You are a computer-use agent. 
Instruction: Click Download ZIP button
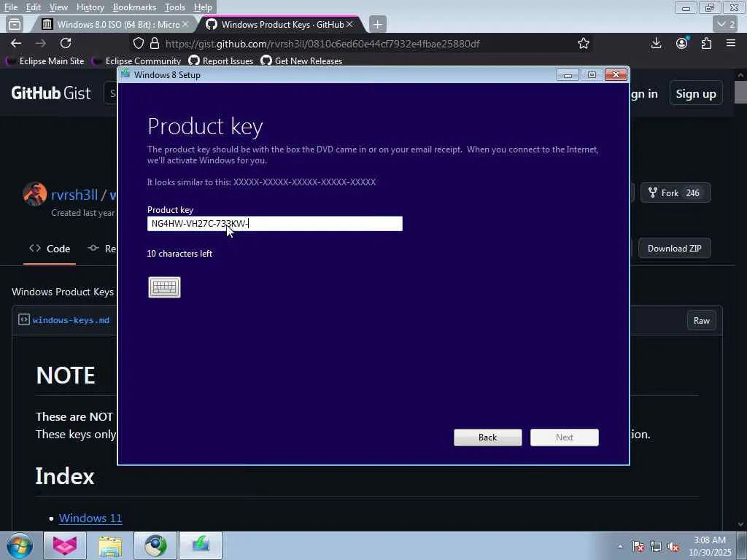tap(674, 249)
